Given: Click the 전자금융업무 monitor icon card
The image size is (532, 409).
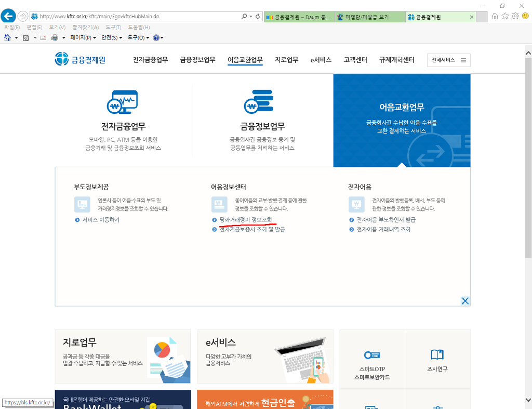Looking at the screenshot, I should pos(123,102).
